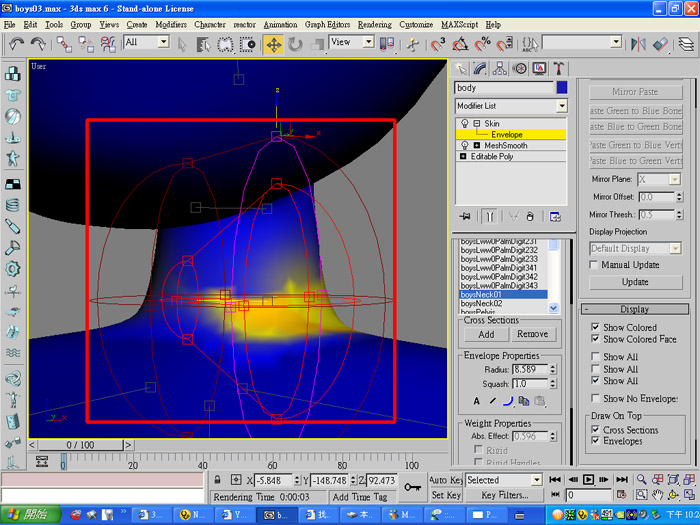Toggle the Percent Snap icon
Image resolution: width=700 pixels, height=525 pixels.
click(x=483, y=44)
